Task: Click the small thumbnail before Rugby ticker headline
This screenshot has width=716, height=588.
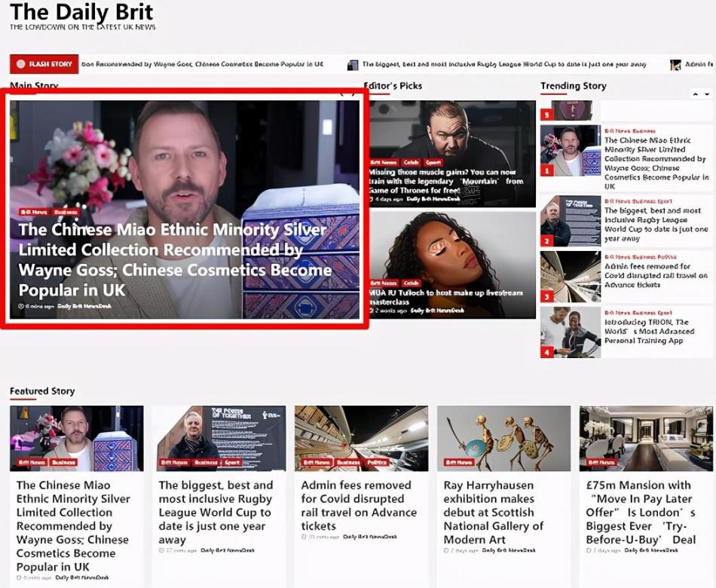Action: [353, 65]
